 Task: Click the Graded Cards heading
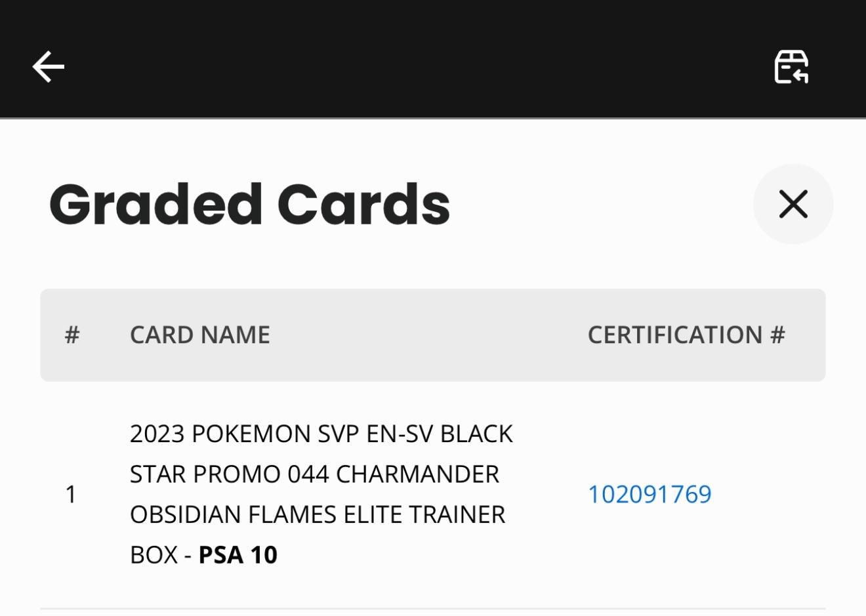(249, 204)
